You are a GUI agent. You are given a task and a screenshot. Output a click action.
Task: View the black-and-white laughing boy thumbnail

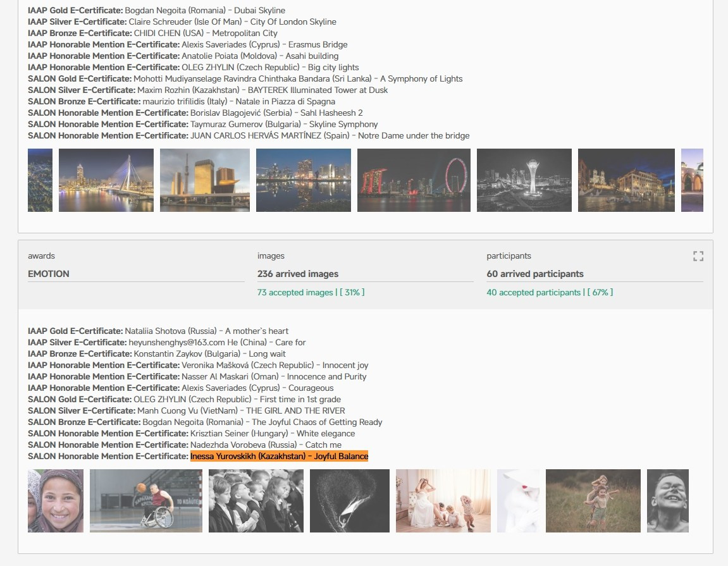click(668, 501)
